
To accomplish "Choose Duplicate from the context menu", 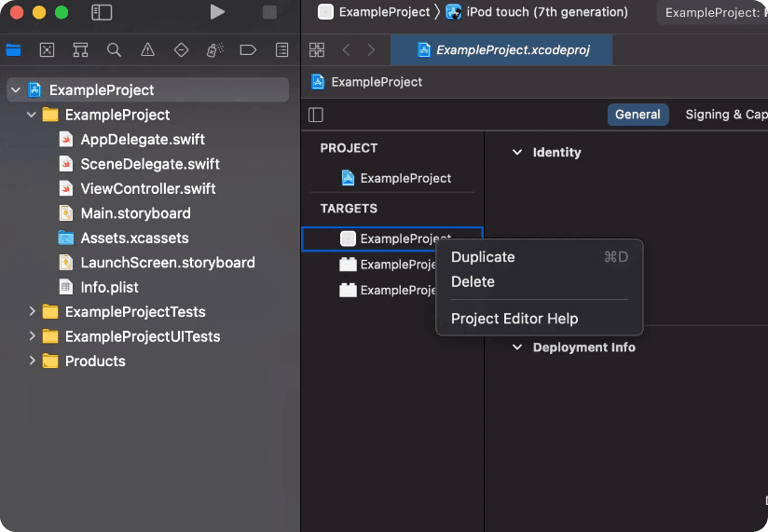I will tap(540, 257).
